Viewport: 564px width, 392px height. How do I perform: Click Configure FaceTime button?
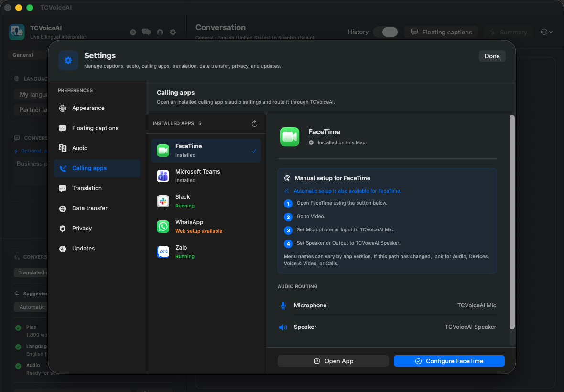pos(449,361)
